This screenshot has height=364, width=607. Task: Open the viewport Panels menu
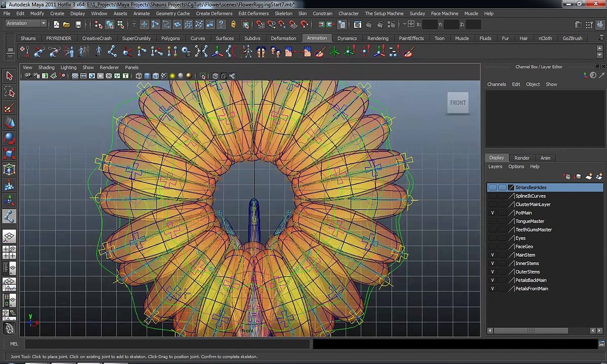click(x=132, y=67)
